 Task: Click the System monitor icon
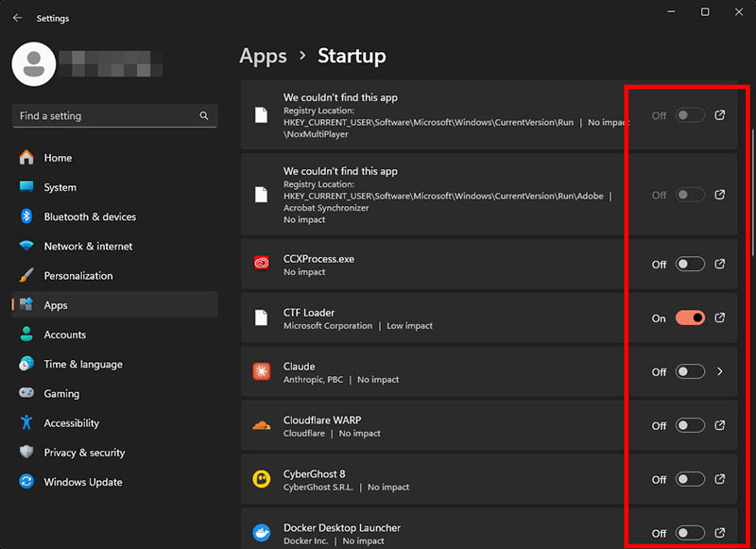(26, 187)
